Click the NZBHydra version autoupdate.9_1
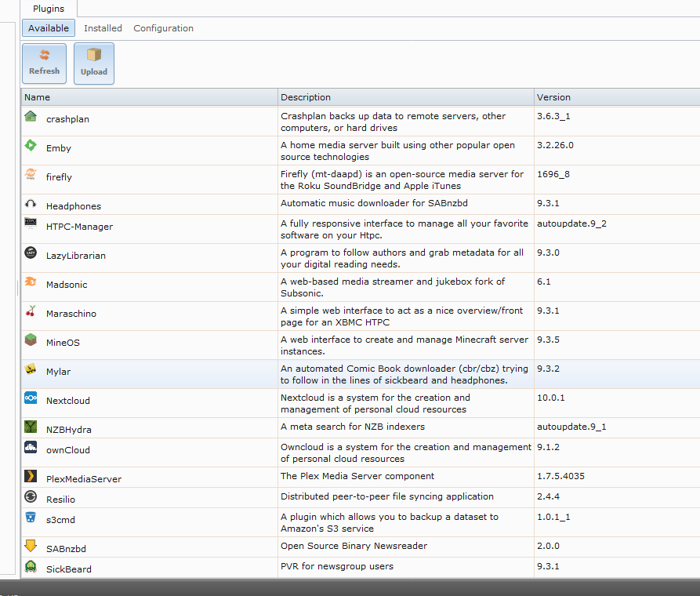The height and width of the screenshot is (596, 700). point(571,427)
